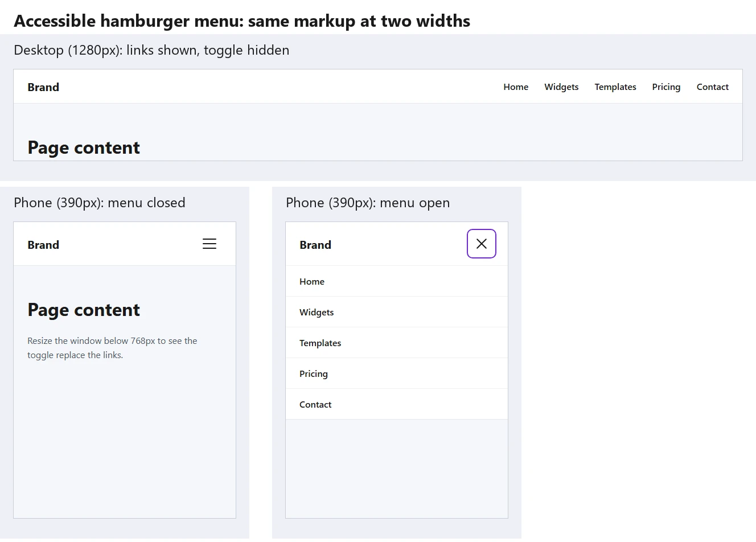Select Templates in the open phone menu
Viewport: 756px width, 542px height.
click(397, 343)
